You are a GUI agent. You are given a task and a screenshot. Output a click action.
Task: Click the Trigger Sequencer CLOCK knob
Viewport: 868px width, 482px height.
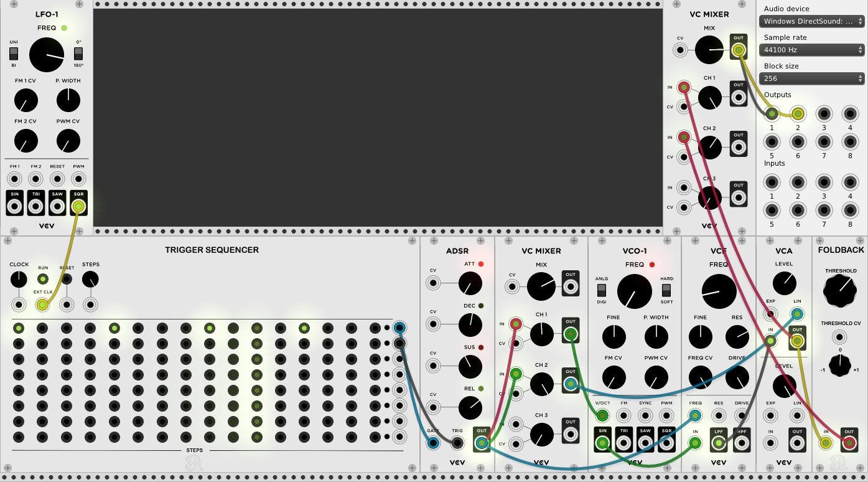19,279
